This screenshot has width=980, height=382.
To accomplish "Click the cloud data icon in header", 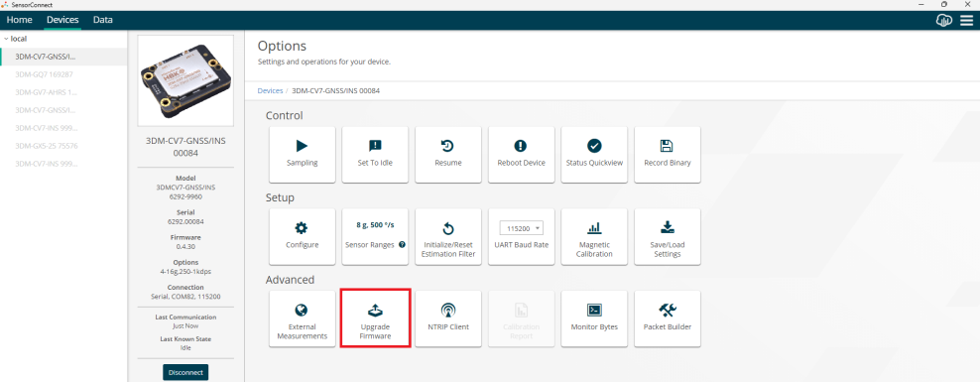I will [943, 21].
